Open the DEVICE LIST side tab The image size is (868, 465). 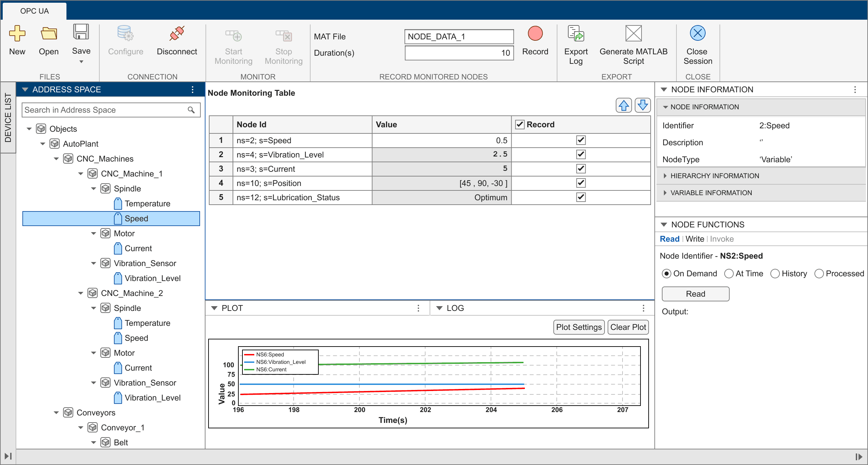point(8,117)
